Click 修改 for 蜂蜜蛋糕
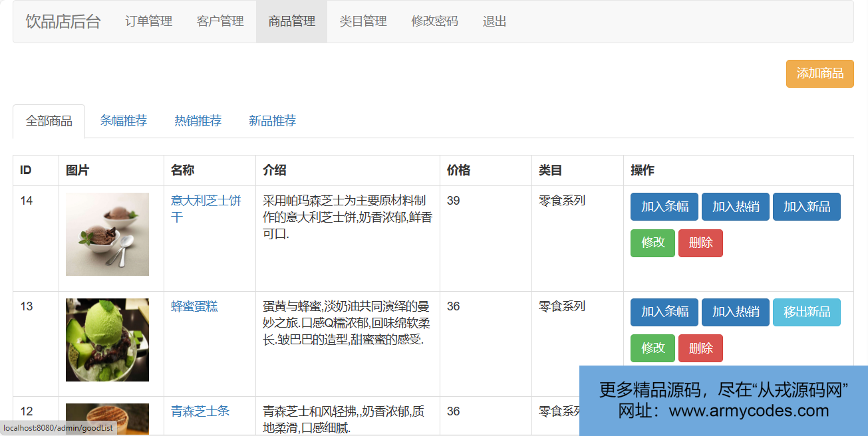Screen dimensions: 868x436 pos(652,348)
